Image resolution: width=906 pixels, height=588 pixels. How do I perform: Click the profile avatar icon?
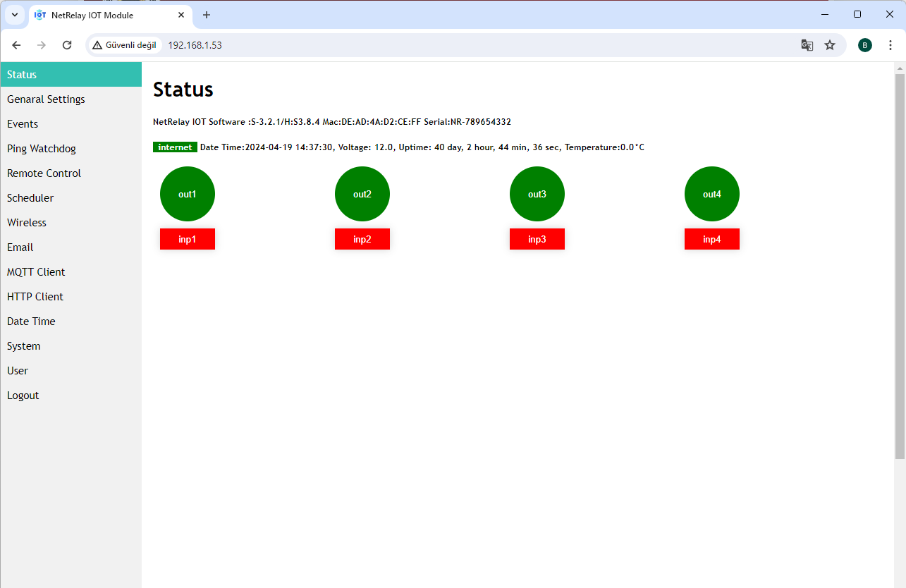(864, 45)
